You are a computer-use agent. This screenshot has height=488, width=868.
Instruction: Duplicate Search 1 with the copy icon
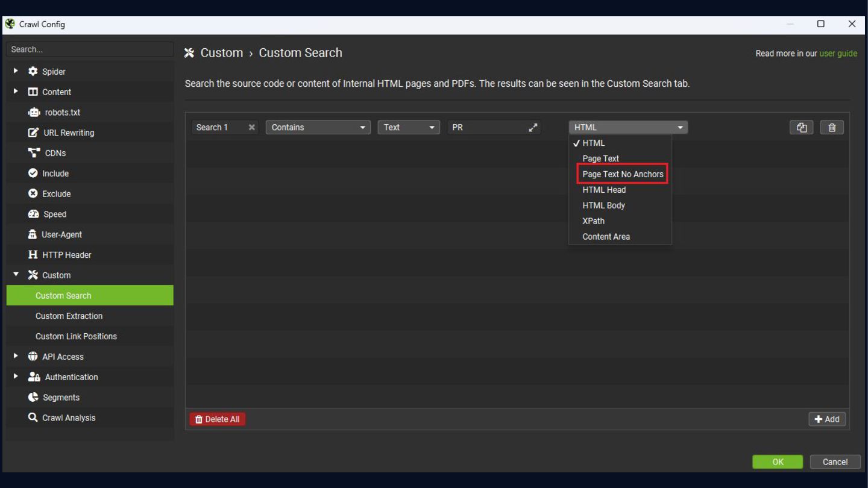[x=801, y=127]
